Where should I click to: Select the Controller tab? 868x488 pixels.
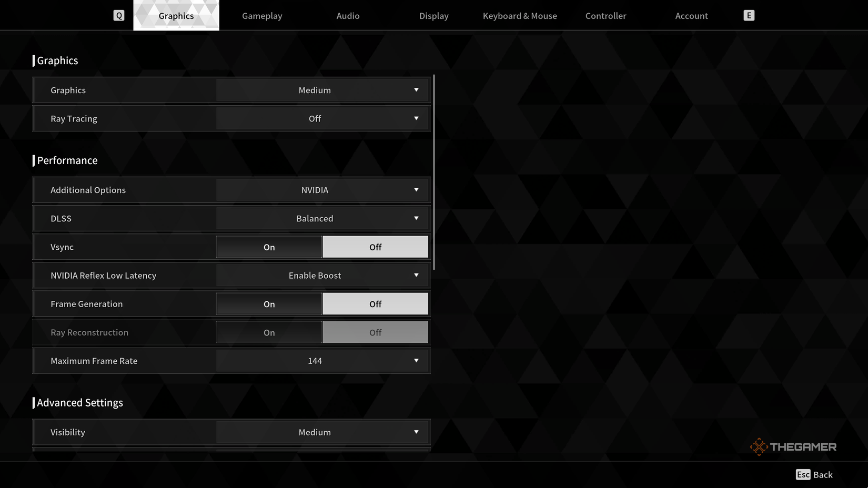605,15
